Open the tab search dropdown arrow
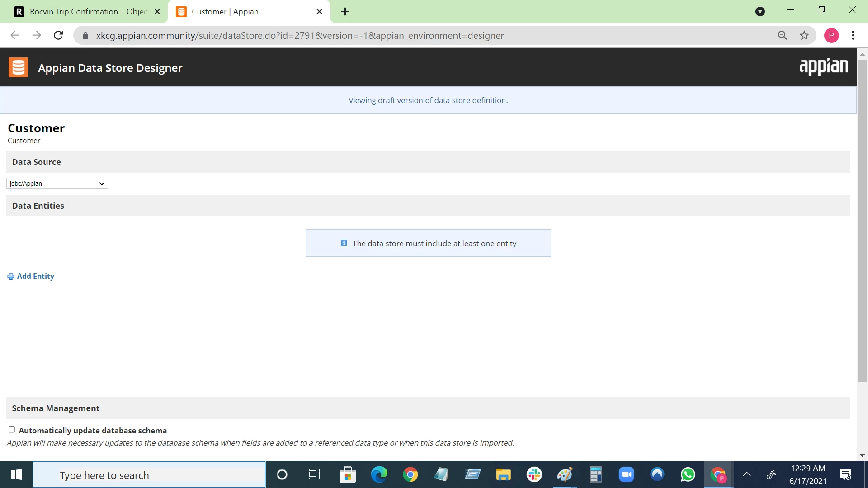The height and width of the screenshot is (488, 868). pos(760,12)
